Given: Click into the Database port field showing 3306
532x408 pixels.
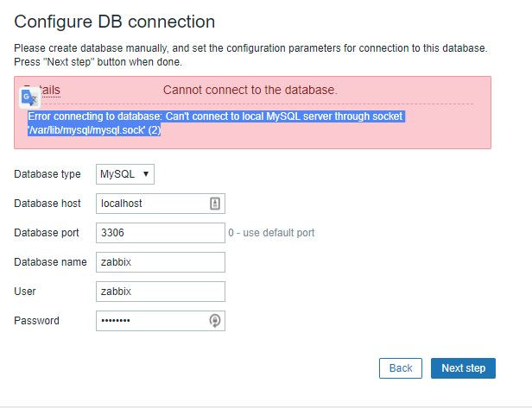Looking at the screenshot, I should pos(160,233).
